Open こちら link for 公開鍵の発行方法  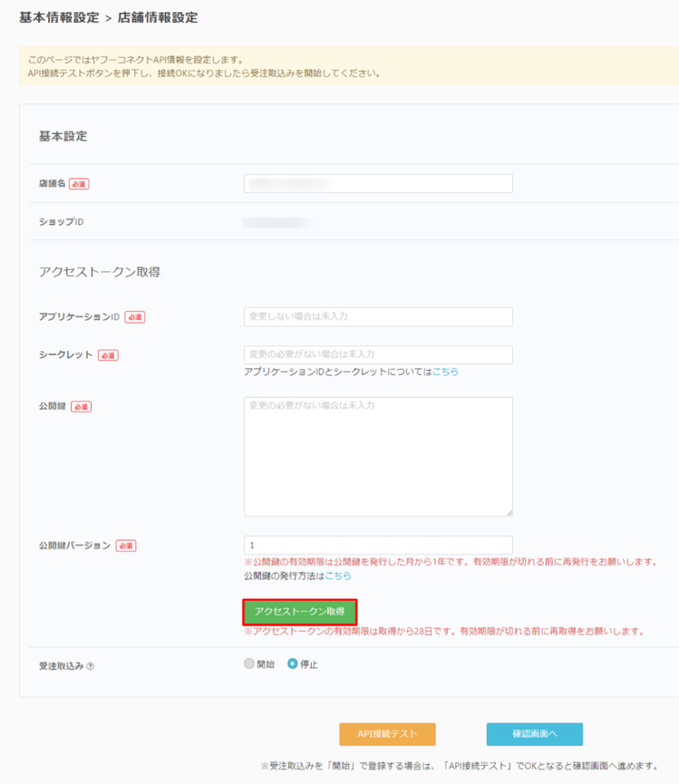[x=338, y=576]
